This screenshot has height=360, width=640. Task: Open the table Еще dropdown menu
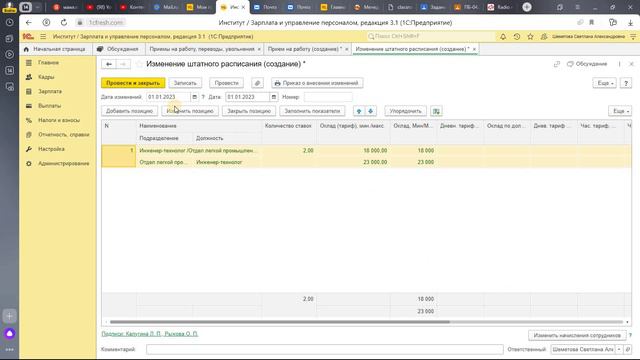(x=620, y=111)
